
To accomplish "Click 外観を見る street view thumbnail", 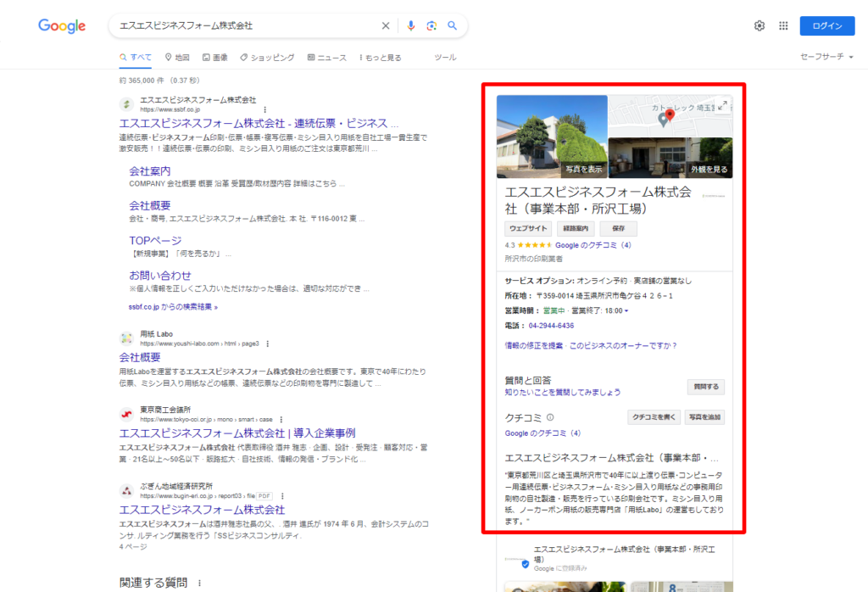I will (670, 158).
